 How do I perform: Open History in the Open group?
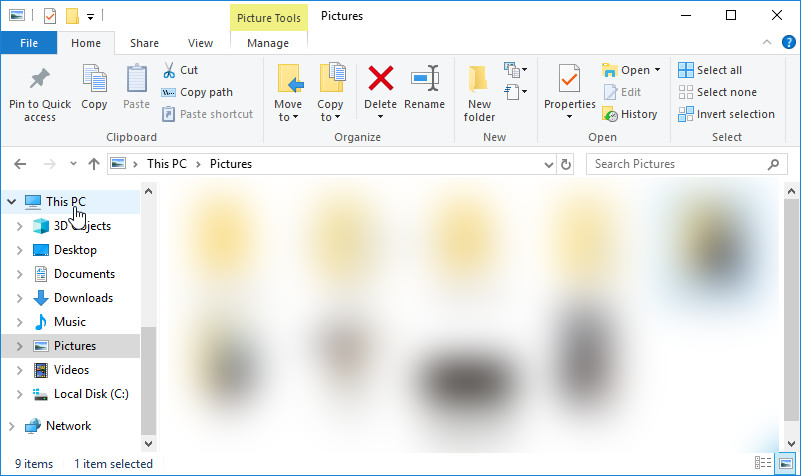pyautogui.click(x=629, y=114)
